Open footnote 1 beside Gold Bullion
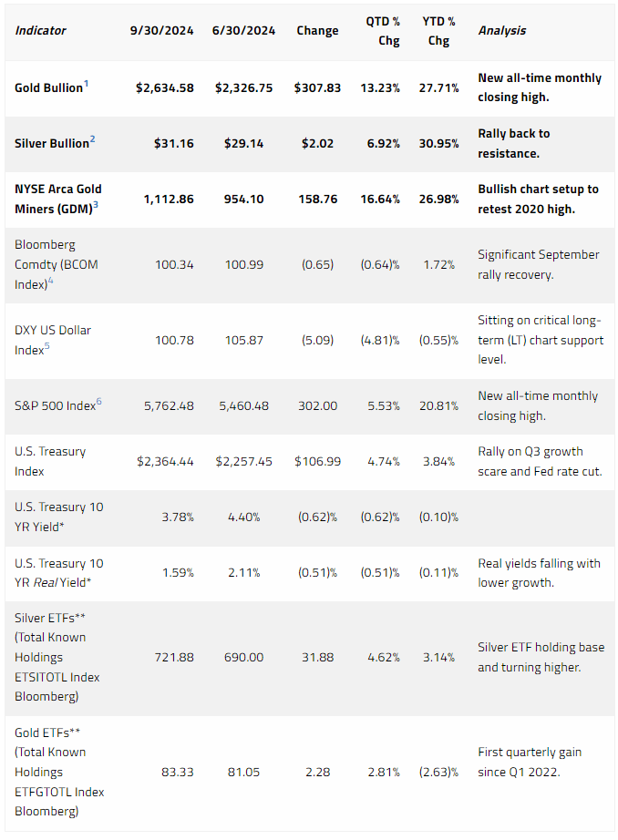Screen dimensions: 618x840 coord(87,84)
